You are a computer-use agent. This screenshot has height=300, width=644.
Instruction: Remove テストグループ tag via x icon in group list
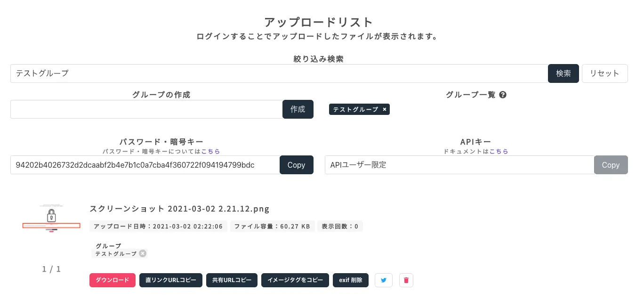point(385,109)
